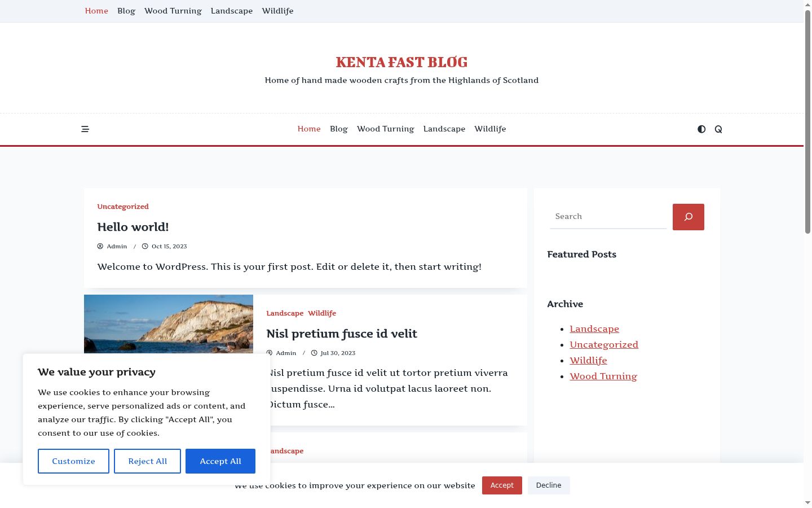Focus the sidebar Search input field
812x508 pixels.
pos(608,217)
